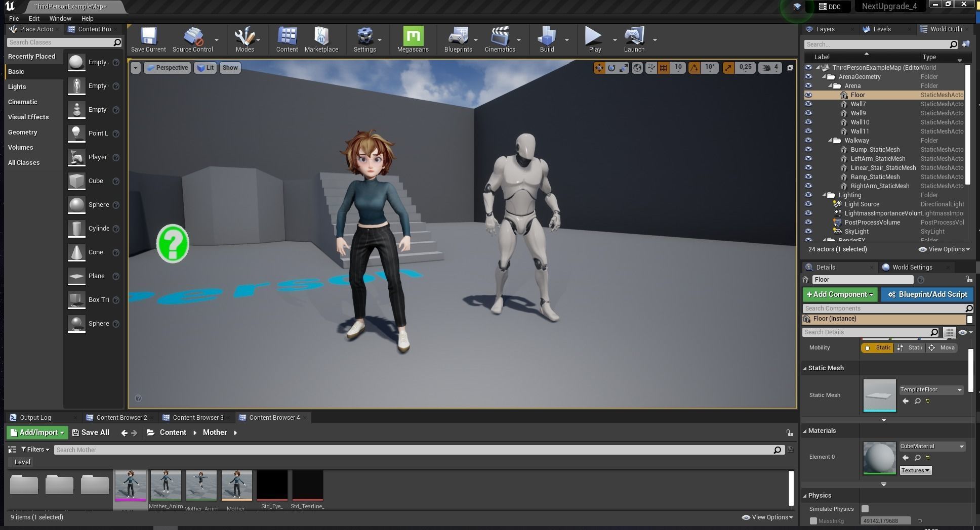
Task: Open the Help menu
Action: [x=87, y=18]
